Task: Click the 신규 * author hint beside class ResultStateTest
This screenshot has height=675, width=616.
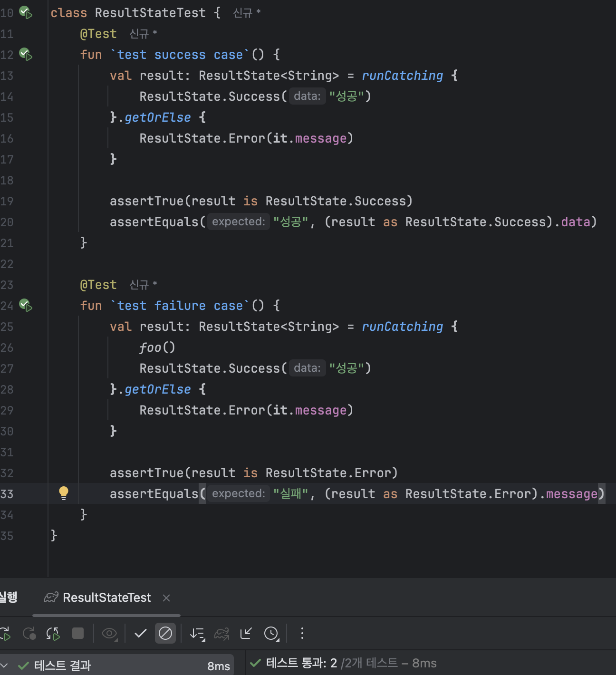Action: click(247, 13)
